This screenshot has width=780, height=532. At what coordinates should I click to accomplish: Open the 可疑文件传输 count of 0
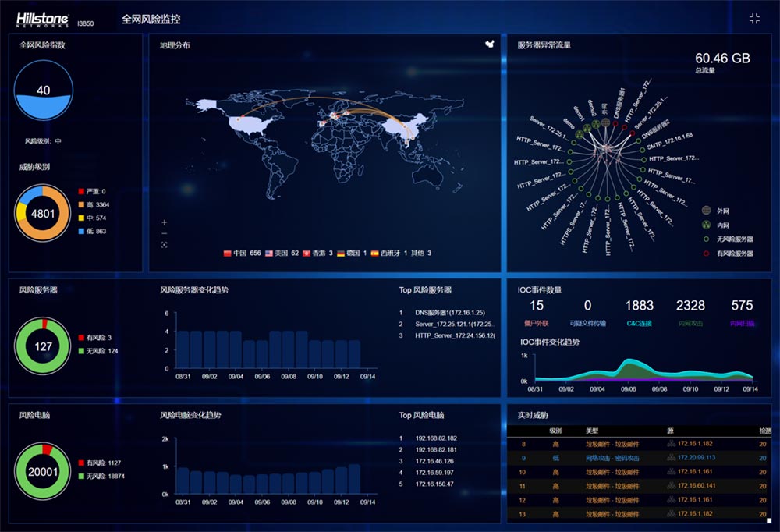[x=587, y=305]
